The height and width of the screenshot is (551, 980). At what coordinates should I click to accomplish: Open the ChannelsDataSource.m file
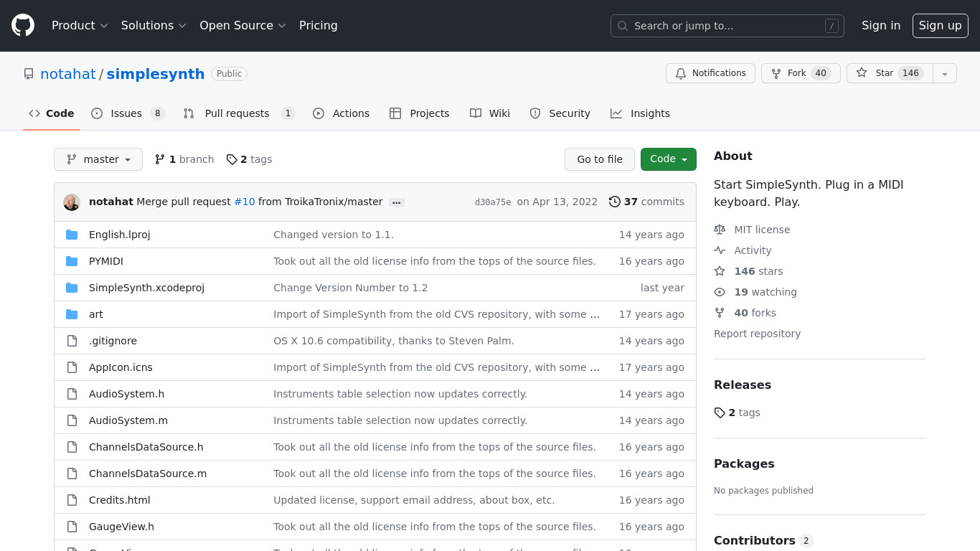(148, 474)
